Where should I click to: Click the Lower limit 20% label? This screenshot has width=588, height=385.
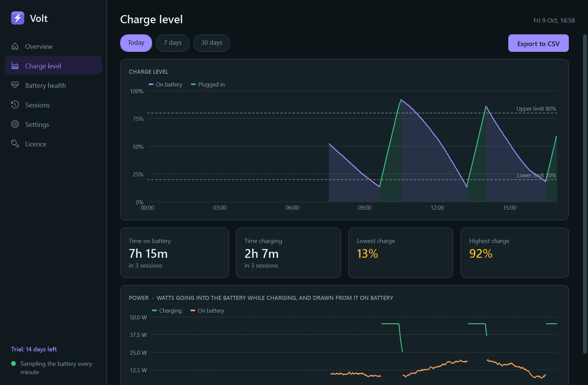coord(537,175)
